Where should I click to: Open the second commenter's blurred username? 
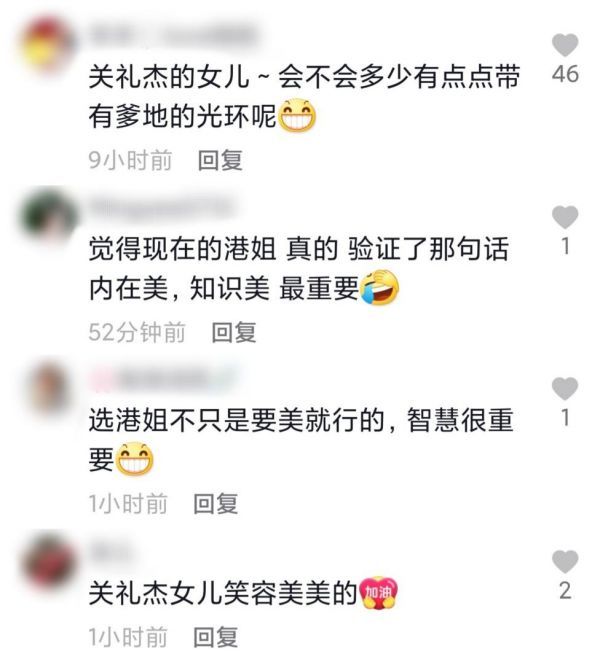[x=162, y=208]
